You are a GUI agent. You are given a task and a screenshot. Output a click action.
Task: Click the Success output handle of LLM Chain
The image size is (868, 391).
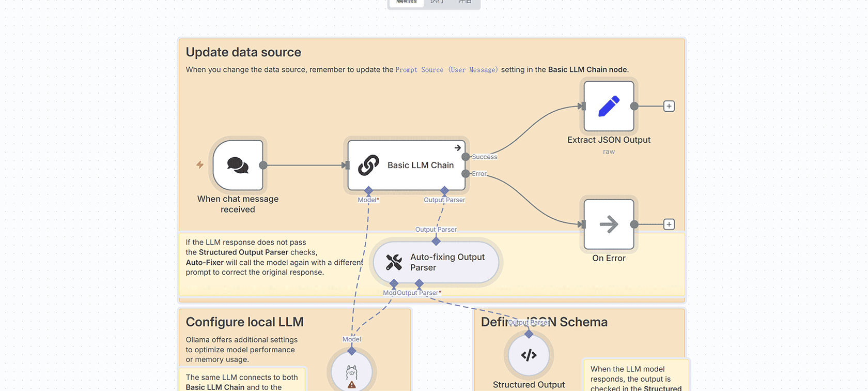[466, 157]
